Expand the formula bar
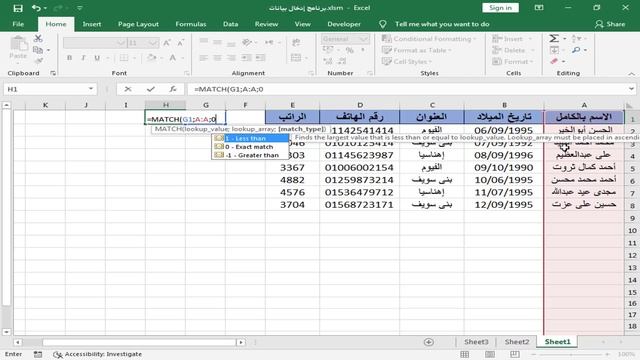 coord(631,89)
